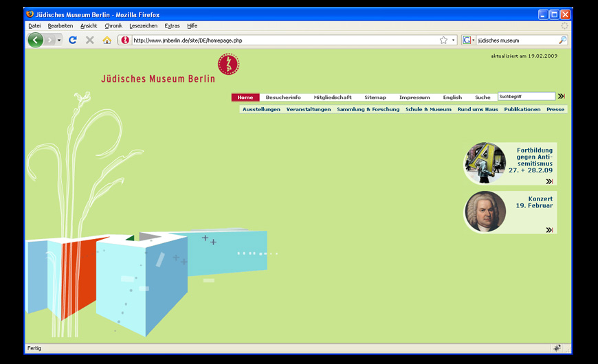Open Sammlung & Forschung section
The width and height of the screenshot is (598, 364).
368,109
